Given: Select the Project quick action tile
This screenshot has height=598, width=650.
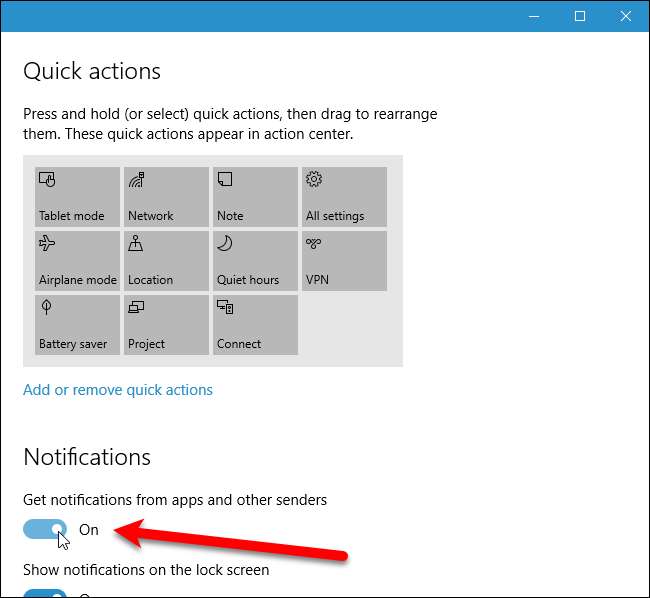Looking at the screenshot, I should tap(166, 324).
